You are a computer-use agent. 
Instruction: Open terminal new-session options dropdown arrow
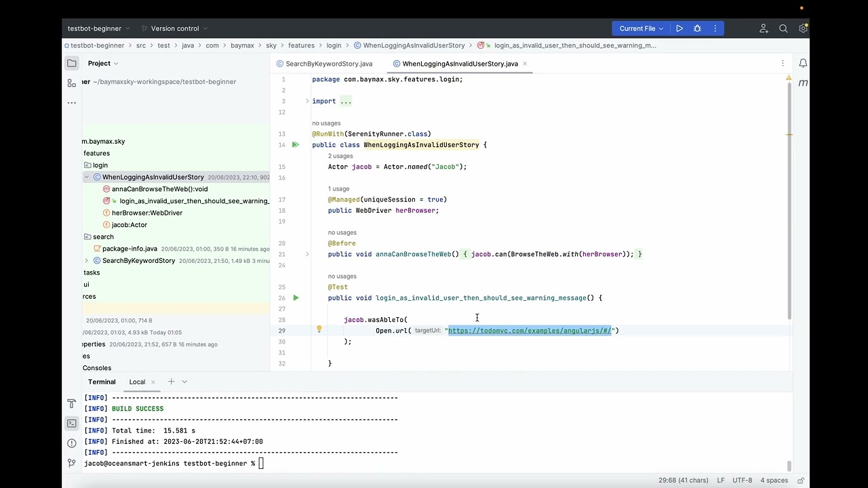tap(184, 382)
